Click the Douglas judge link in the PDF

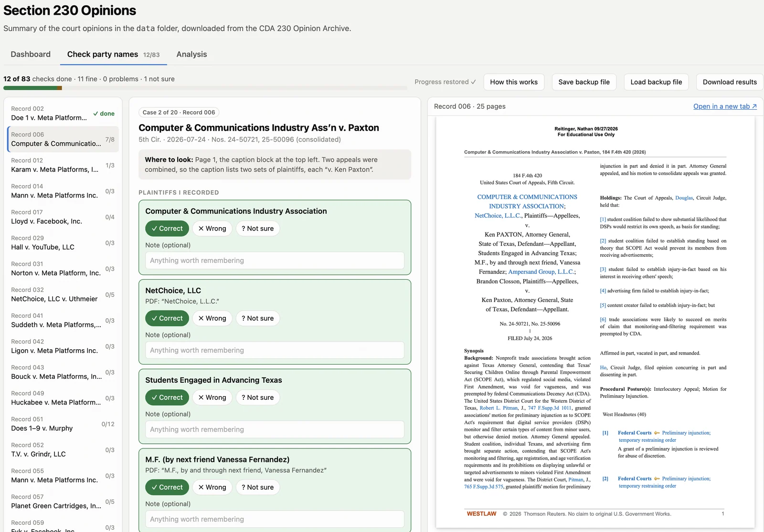(684, 198)
